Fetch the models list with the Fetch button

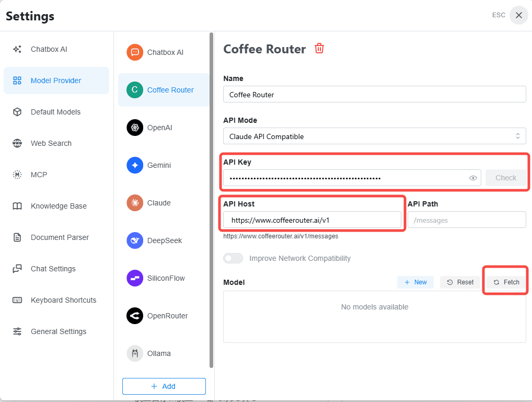pyautogui.click(x=506, y=282)
